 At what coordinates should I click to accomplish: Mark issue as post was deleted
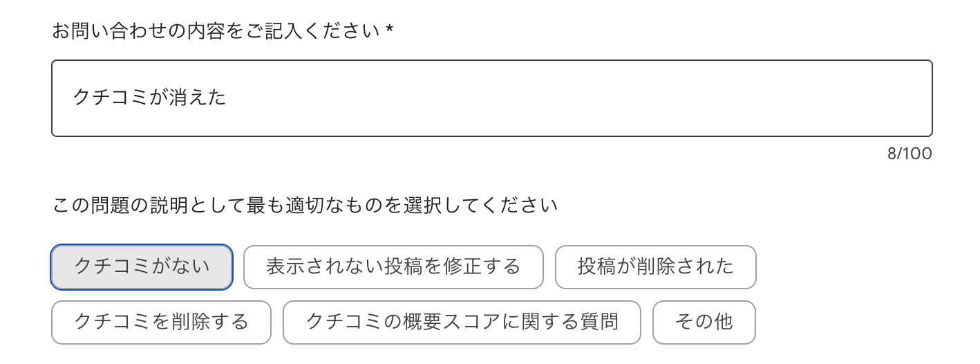pos(655,267)
